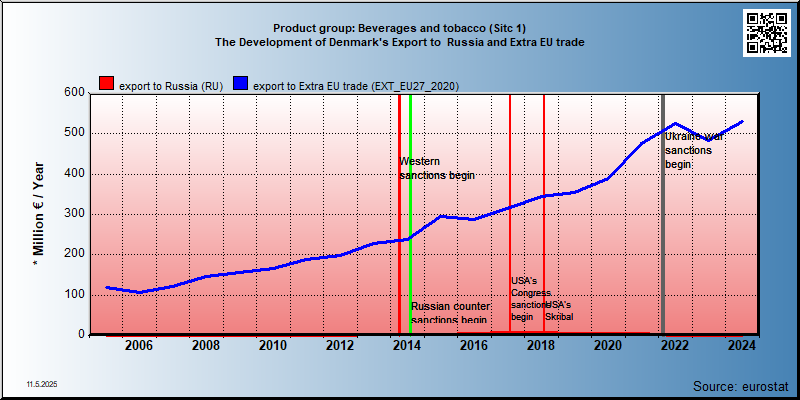Click the green vertical counter-sanctions line
Screen dimensions: 800x400
(x=410, y=214)
